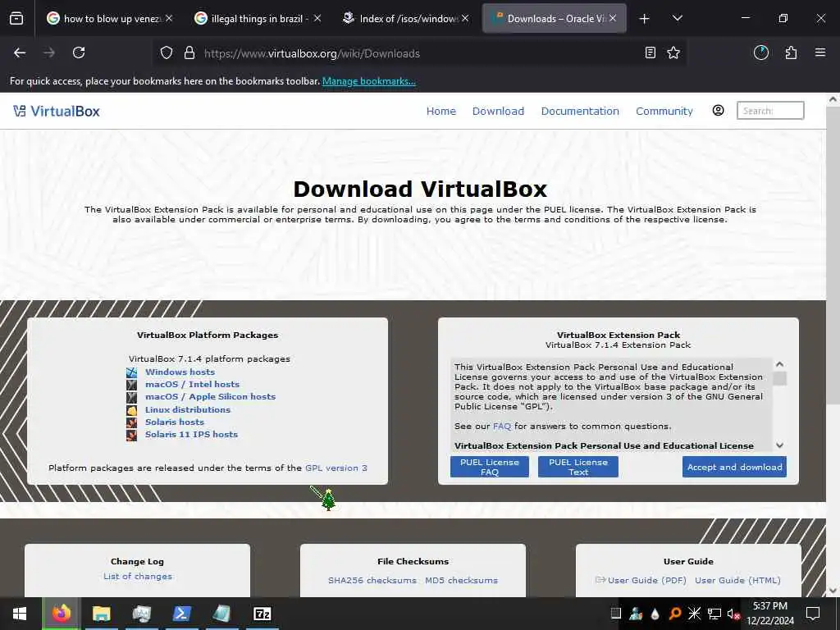Click the license text box up arrow
This screenshot has width=840, height=630.
[779, 364]
